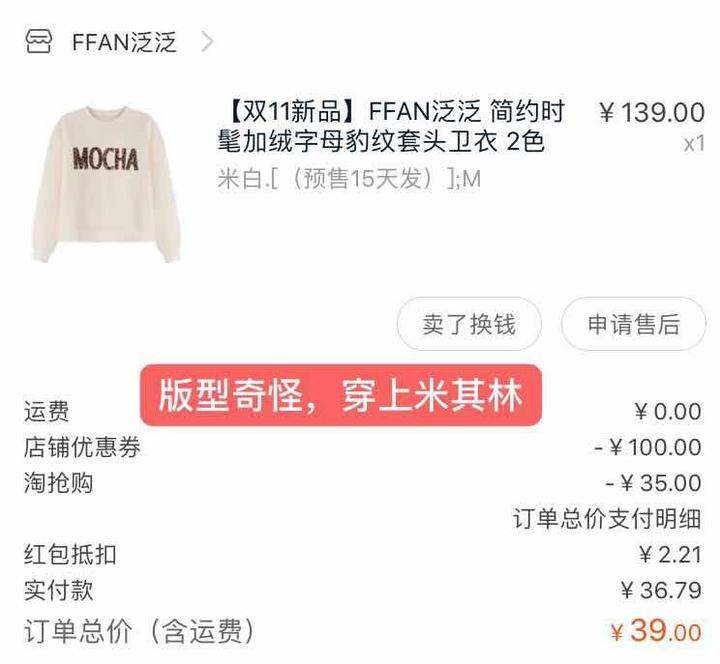Click the orange ¥39.00 total price
The width and height of the screenshot is (720, 664).
point(656,631)
